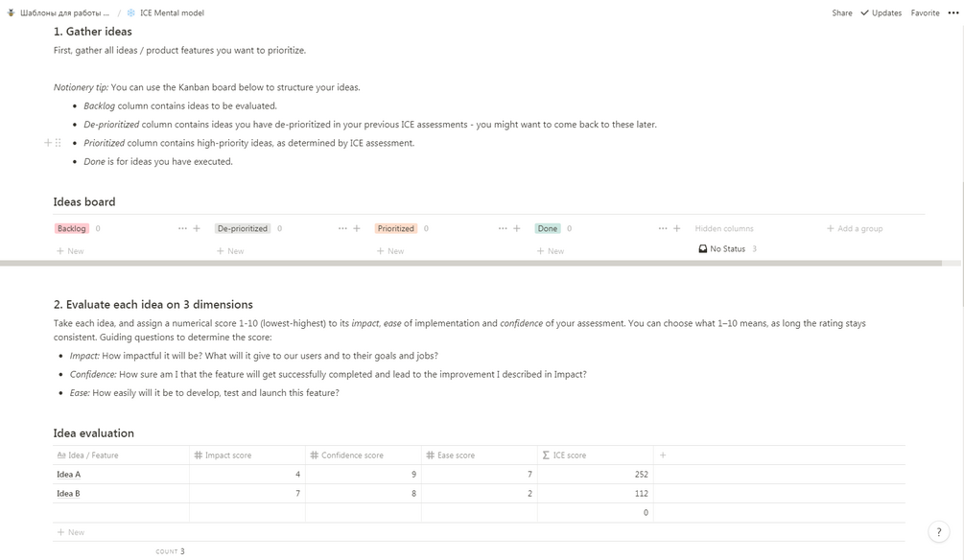Select the Backlog red color tag
Viewport: 964px width, 560px height.
[72, 228]
